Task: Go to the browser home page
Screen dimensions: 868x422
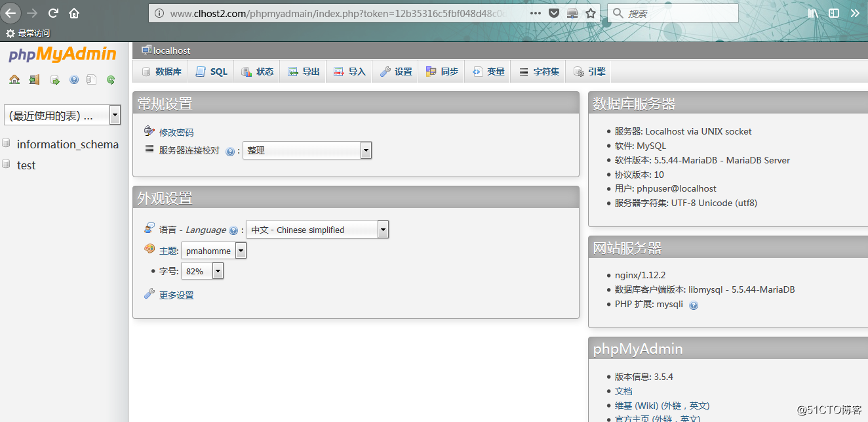Action: pos(74,13)
